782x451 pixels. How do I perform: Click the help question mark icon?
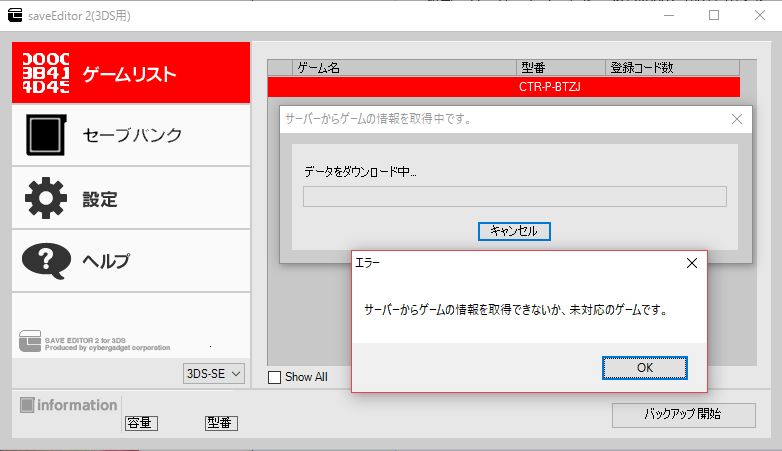pyautogui.click(x=45, y=261)
